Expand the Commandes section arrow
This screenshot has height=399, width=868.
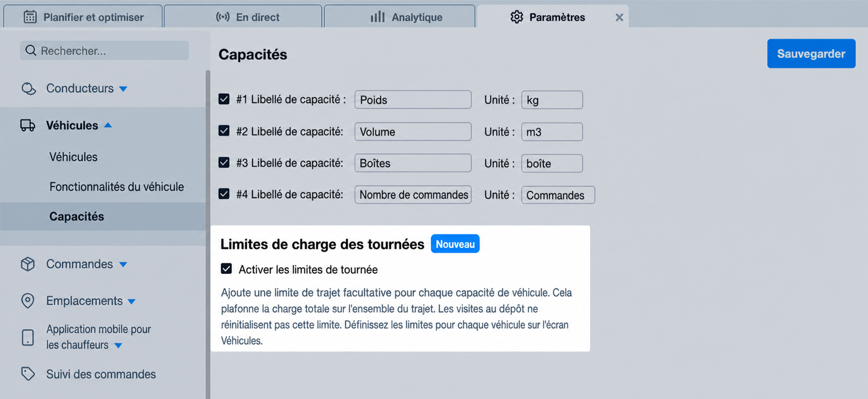[123, 265]
